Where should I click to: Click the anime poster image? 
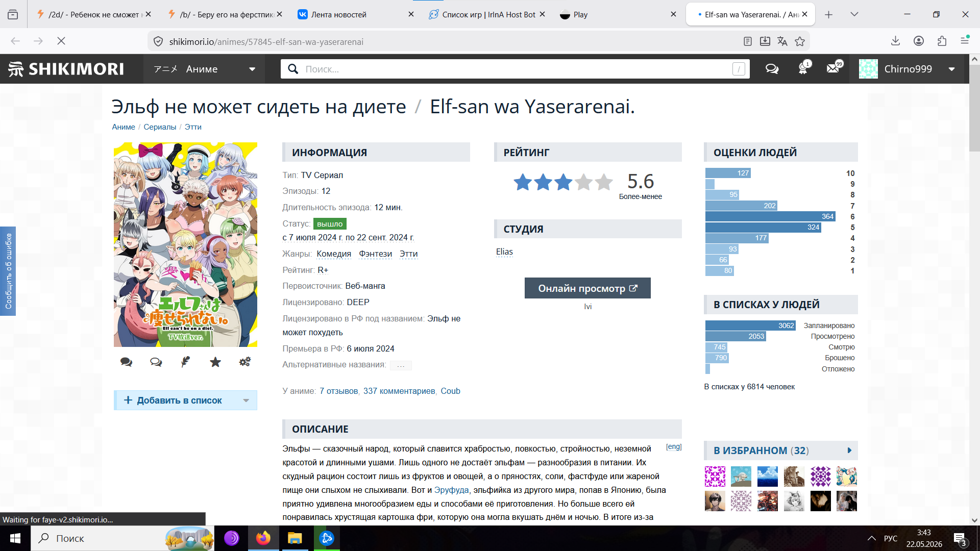coord(185,245)
